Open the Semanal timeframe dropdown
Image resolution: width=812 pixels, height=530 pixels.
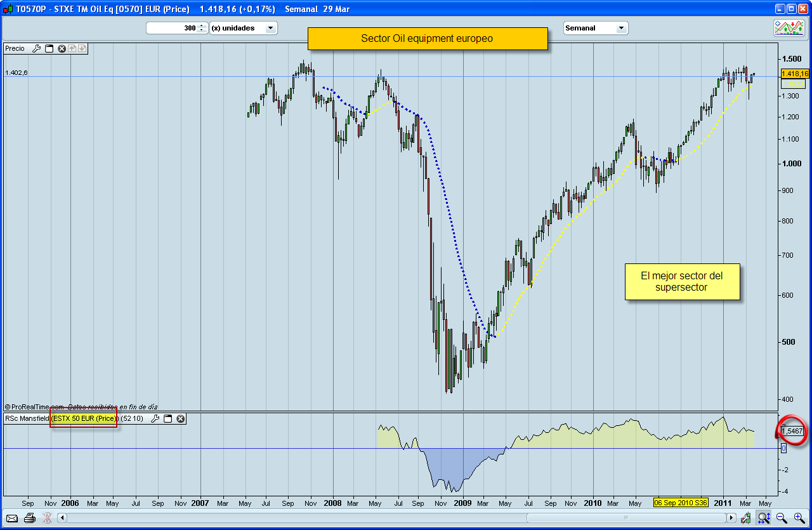621,28
